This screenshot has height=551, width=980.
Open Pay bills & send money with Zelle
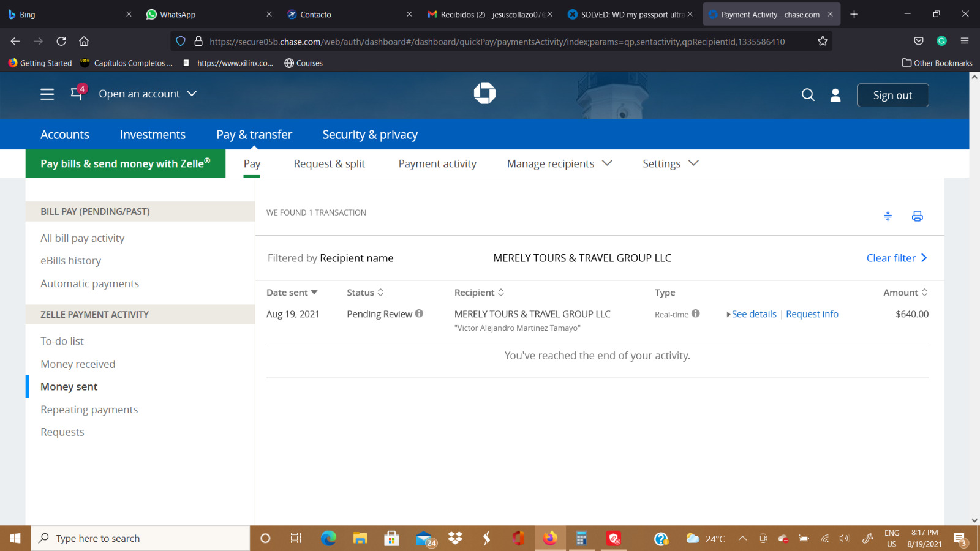[126, 163]
